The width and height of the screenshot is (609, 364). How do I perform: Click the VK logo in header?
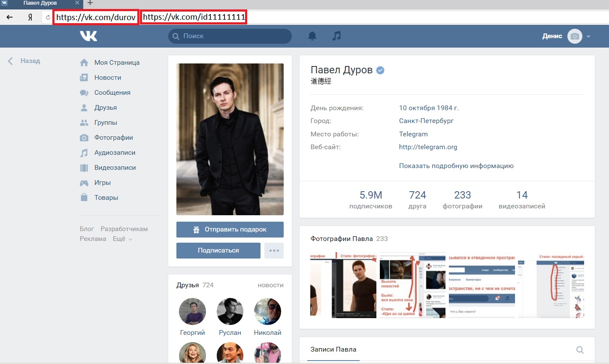tap(88, 36)
